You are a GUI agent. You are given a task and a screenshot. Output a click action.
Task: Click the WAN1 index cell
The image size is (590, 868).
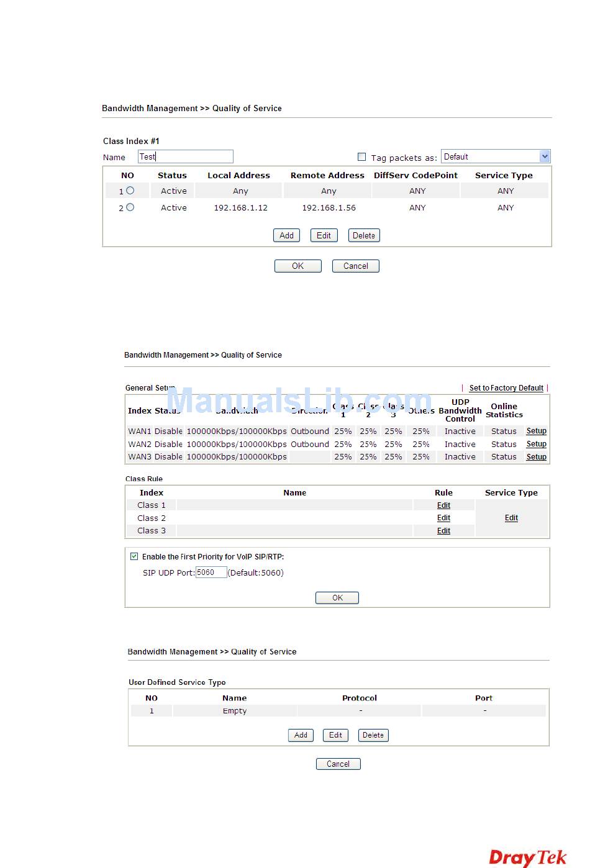pyautogui.click(x=140, y=431)
